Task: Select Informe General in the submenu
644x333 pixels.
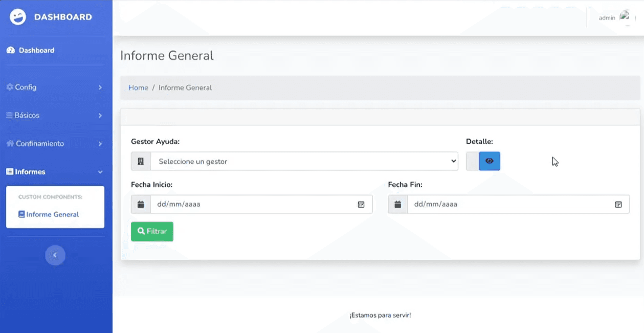Action: (52, 215)
